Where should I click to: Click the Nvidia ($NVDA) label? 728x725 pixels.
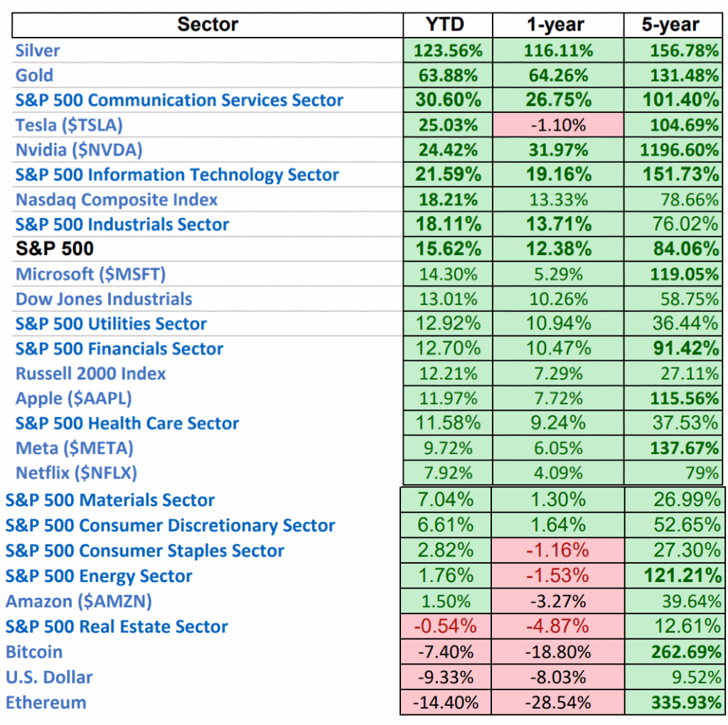(79, 150)
